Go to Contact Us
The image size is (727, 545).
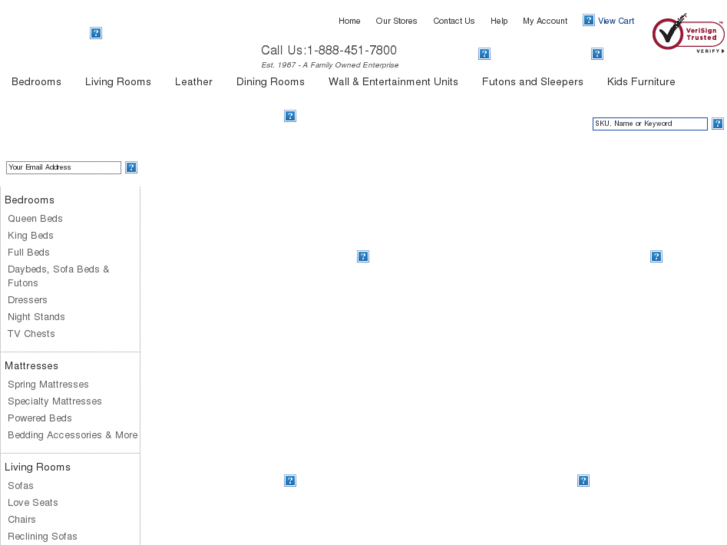coord(454,21)
